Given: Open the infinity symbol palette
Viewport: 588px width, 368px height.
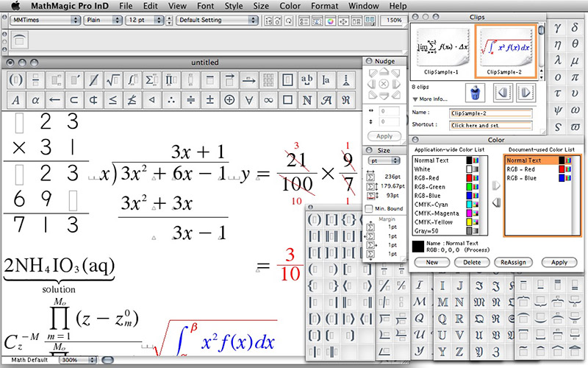Looking at the screenshot, I should pos(268,100).
